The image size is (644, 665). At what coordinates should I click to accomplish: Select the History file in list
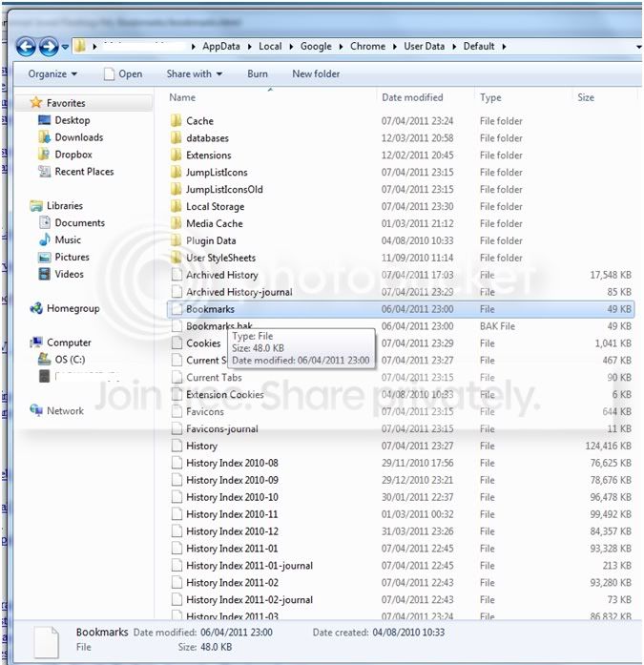(x=202, y=446)
